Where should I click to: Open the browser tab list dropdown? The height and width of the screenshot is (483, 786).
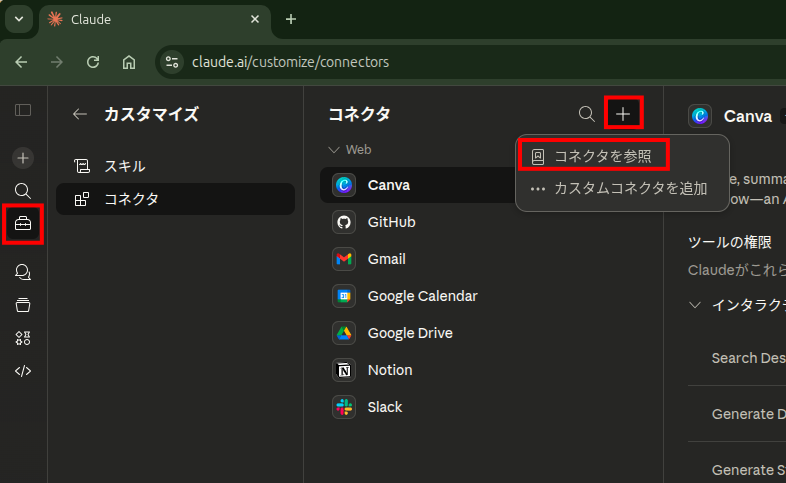(x=18, y=19)
